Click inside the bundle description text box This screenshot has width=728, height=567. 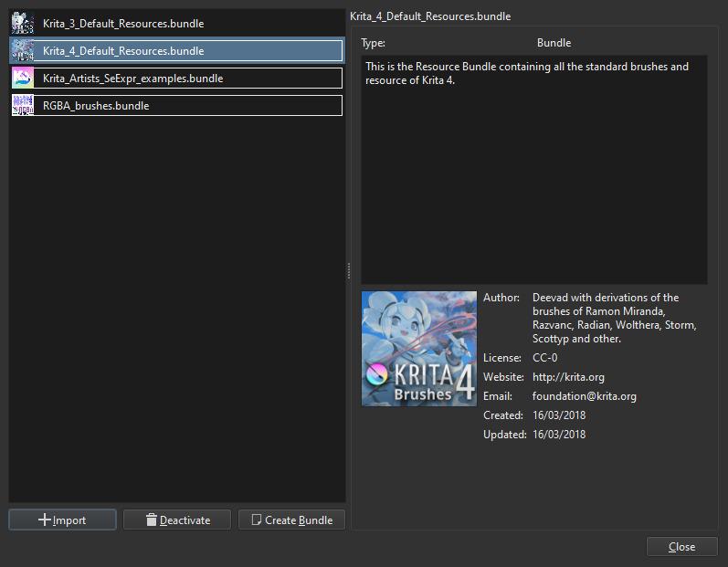click(533, 183)
